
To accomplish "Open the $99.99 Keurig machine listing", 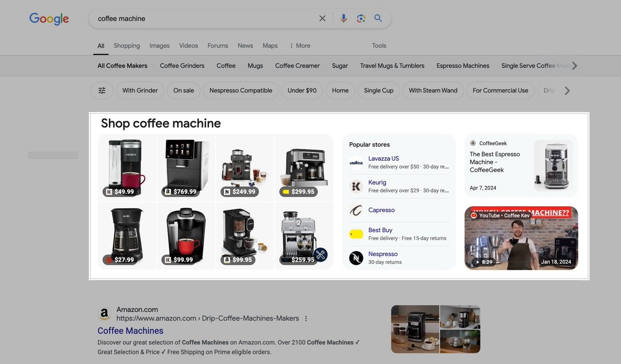I will pos(186,236).
